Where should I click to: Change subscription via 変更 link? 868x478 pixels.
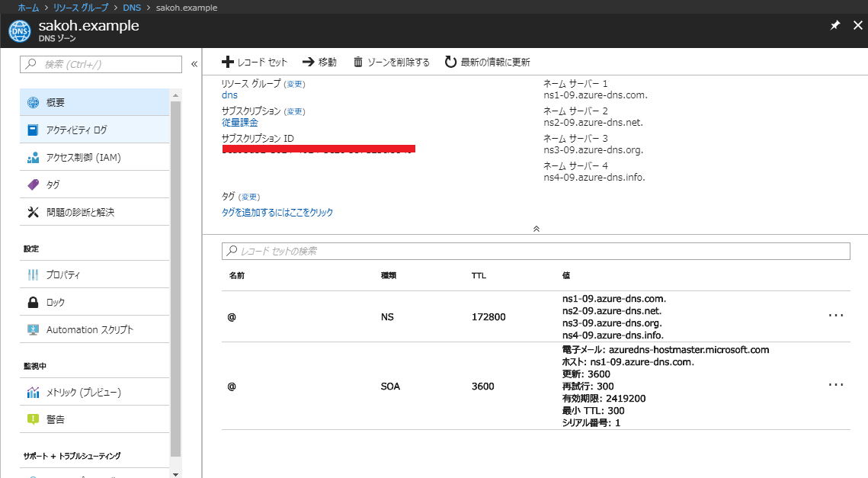click(294, 111)
